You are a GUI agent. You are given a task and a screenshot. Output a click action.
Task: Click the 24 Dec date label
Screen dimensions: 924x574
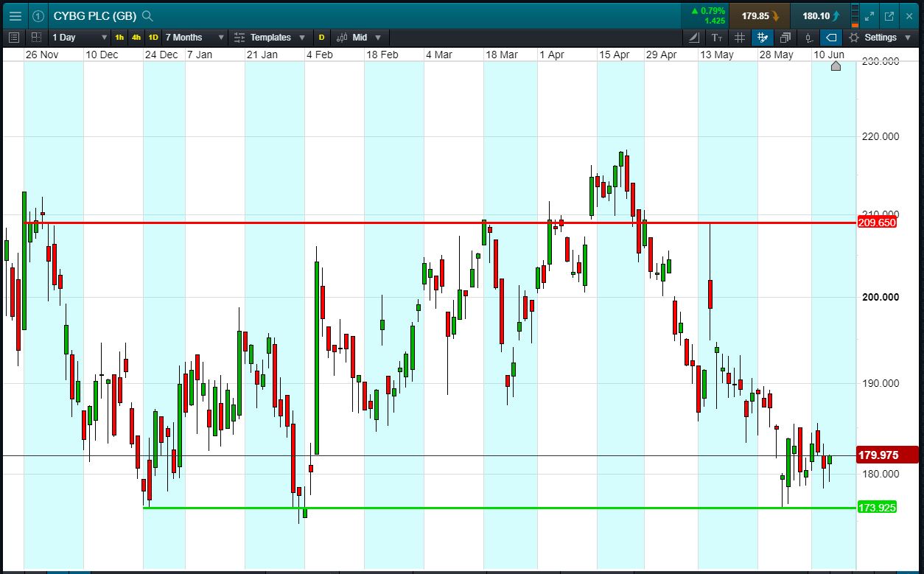pos(161,55)
